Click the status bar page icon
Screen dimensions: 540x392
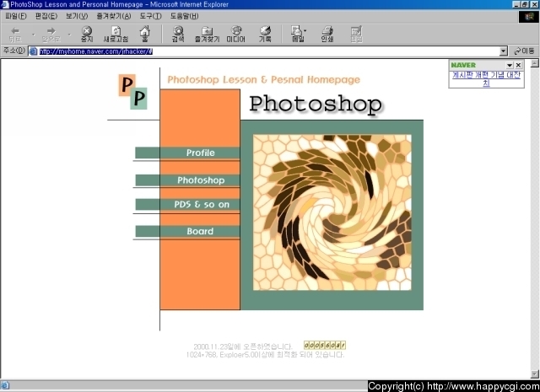[5, 385]
